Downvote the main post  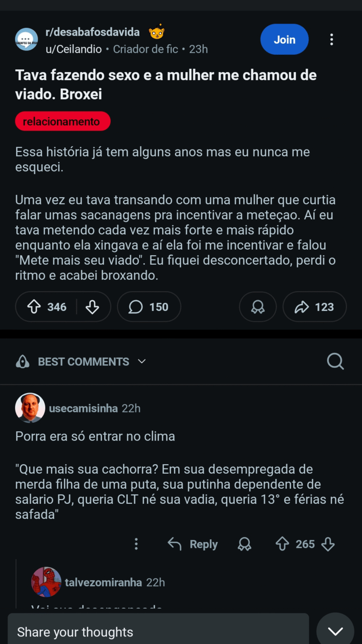pos(92,307)
